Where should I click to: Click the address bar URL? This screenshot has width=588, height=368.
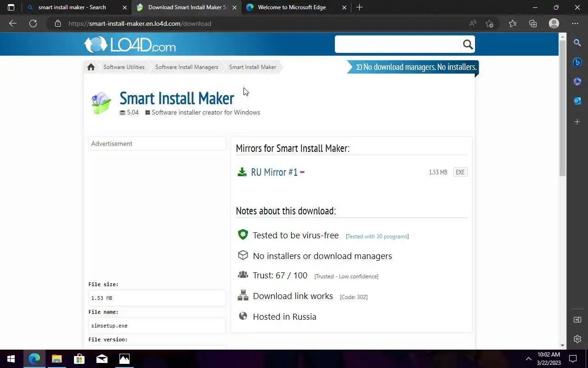coord(140,23)
